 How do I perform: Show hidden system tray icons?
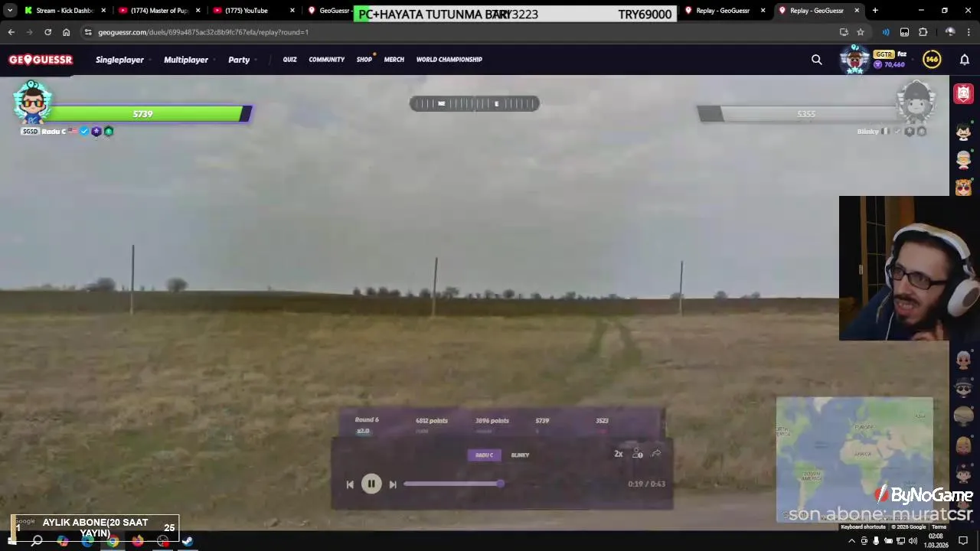[851, 541]
